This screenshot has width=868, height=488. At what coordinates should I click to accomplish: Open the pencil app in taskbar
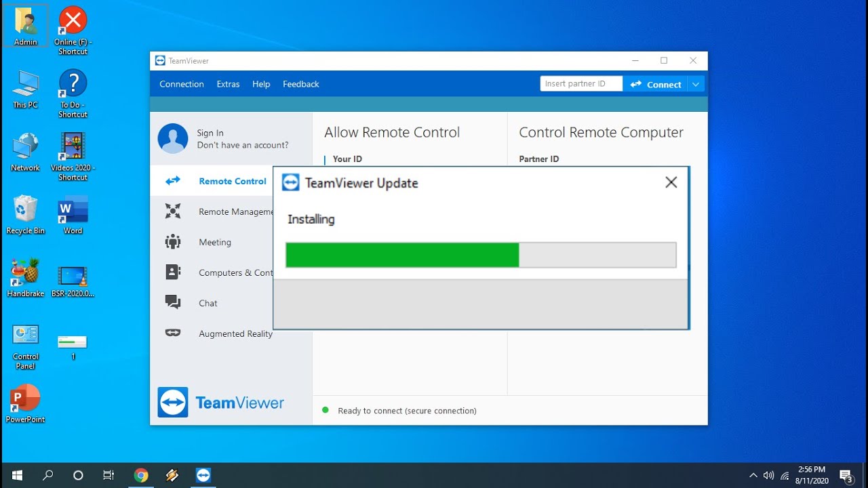[x=172, y=475]
